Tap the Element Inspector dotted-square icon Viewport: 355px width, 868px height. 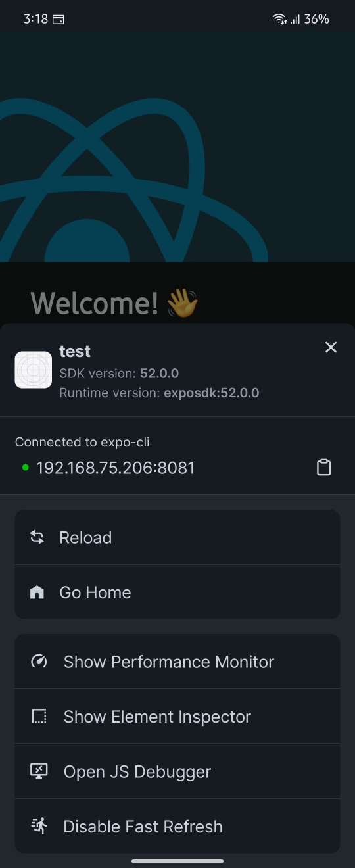[39, 716]
